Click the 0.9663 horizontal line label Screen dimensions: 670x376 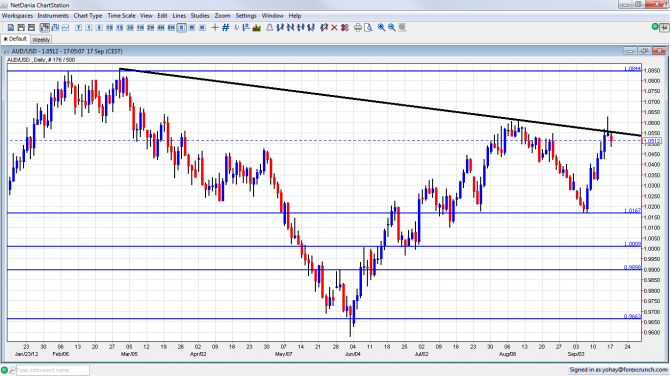[632, 316]
